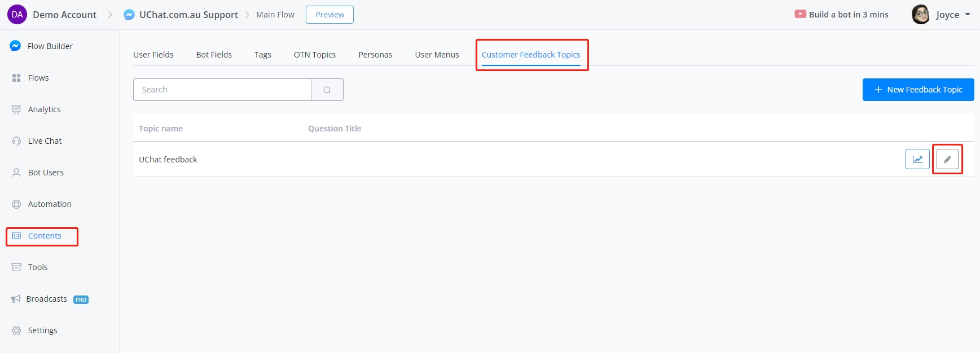Select the OTN Topics tab
980x353 pixels.
(314, 55)
